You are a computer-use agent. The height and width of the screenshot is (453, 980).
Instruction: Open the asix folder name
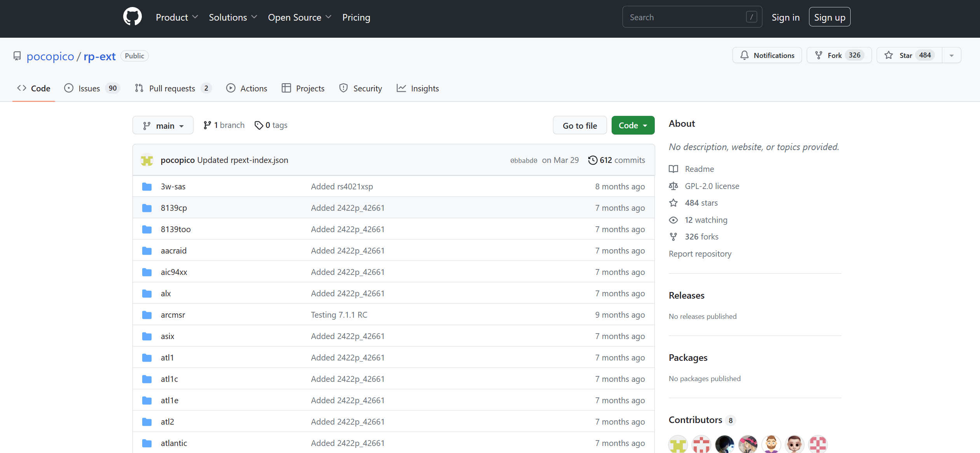tap(167, 336)
